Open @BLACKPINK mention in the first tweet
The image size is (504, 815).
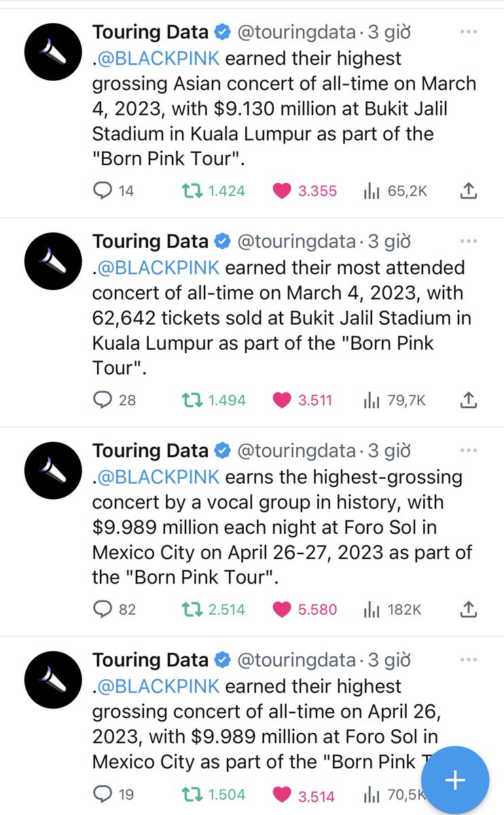tap(158, 58)
